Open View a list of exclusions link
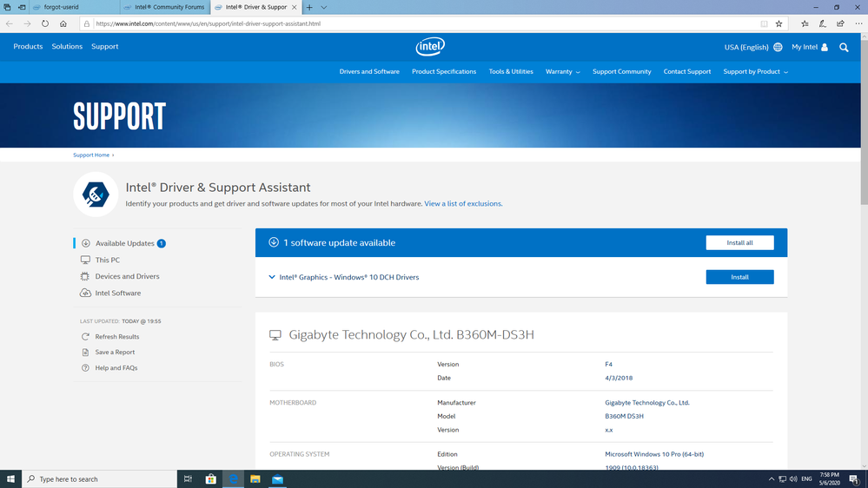The width and height of the screenshot is (868, 488). click(x=463, y=203)
